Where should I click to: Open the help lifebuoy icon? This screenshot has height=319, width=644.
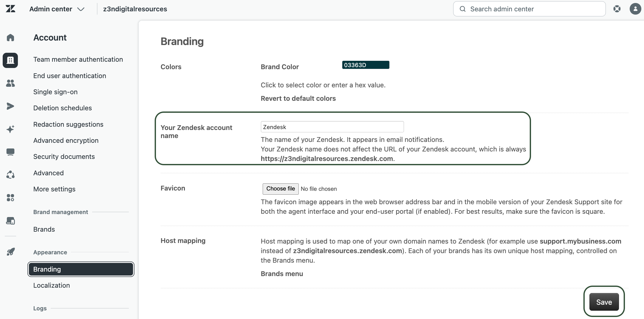click(x=617, y=9)
